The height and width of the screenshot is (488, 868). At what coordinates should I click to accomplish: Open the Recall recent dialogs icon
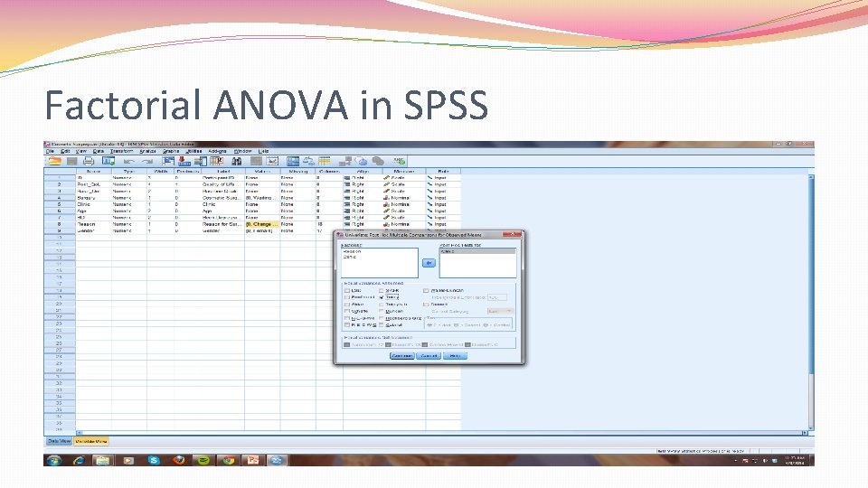[x=108, y=161]
